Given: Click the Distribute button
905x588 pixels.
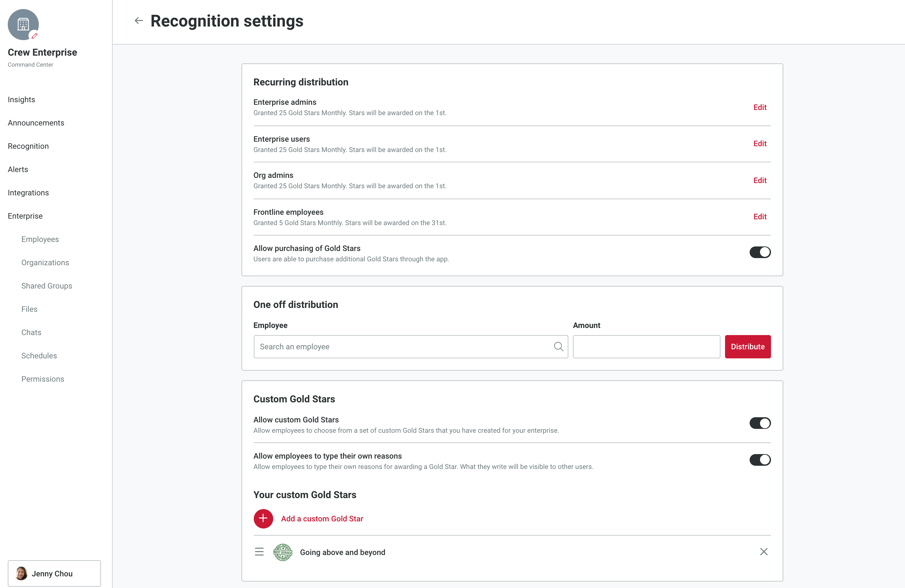Looking at the screenshot, I should (x=748, y=346).
